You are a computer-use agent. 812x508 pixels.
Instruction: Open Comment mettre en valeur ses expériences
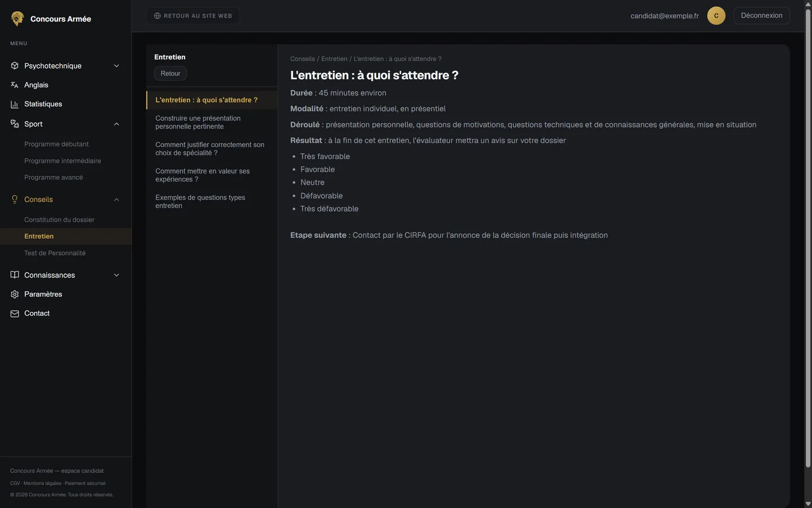212,176
